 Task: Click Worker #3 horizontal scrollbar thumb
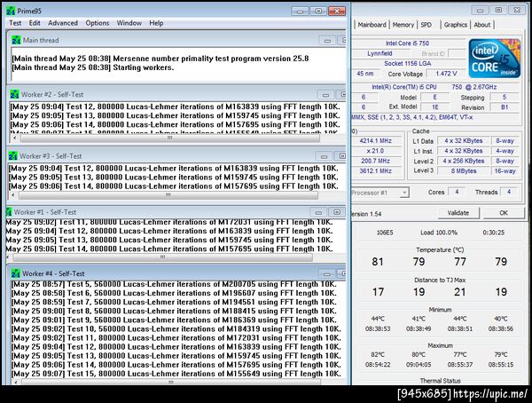[x=168, y=195]
